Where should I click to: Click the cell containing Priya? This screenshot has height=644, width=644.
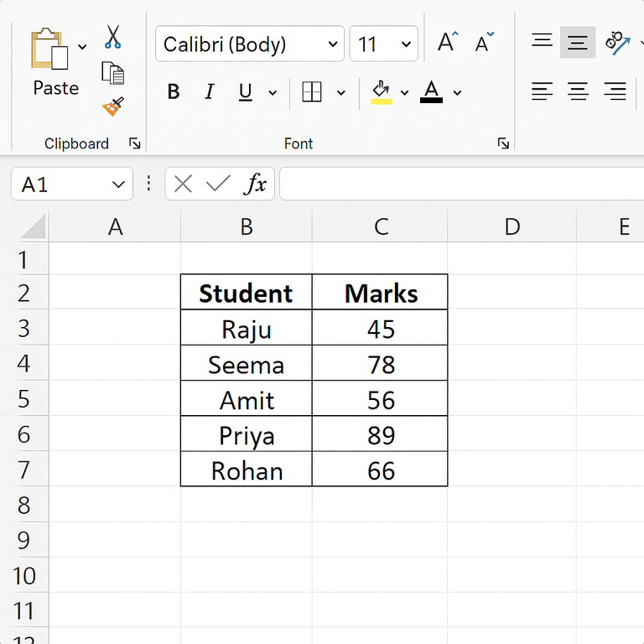(247, 434)
